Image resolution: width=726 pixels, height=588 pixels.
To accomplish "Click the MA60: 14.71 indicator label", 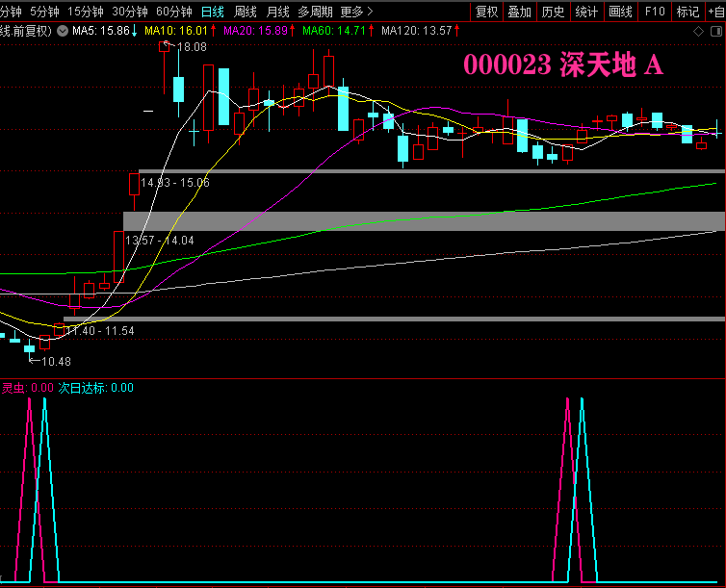I will tap(339, 31).
